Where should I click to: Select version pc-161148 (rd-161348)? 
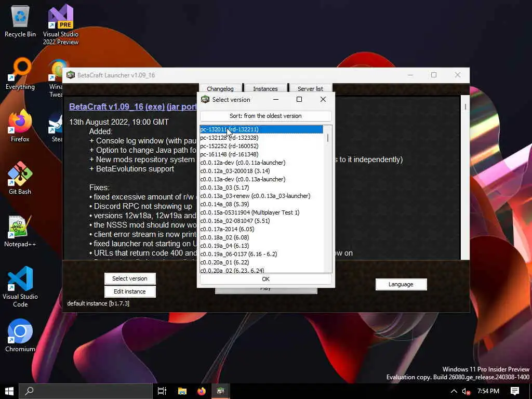coord(261,154)
